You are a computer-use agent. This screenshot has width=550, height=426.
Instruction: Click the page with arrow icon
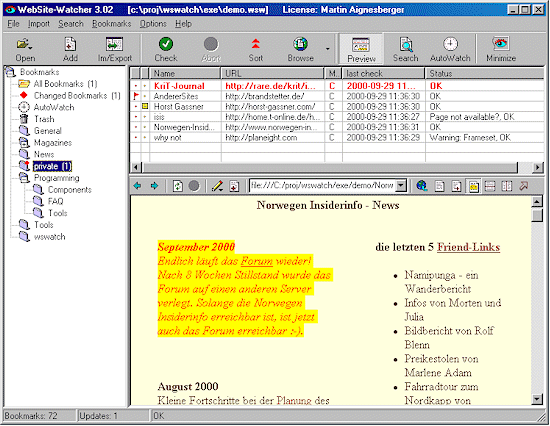click(x=456, y=186)
